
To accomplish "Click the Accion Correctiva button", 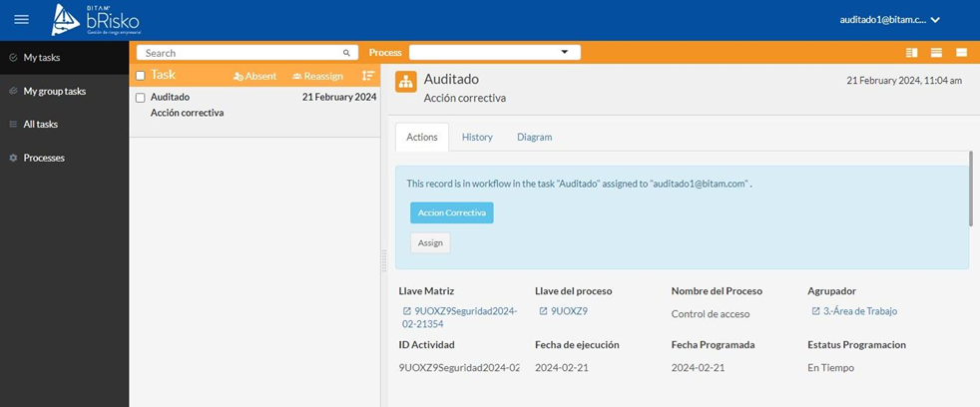I will coord(452,212).
